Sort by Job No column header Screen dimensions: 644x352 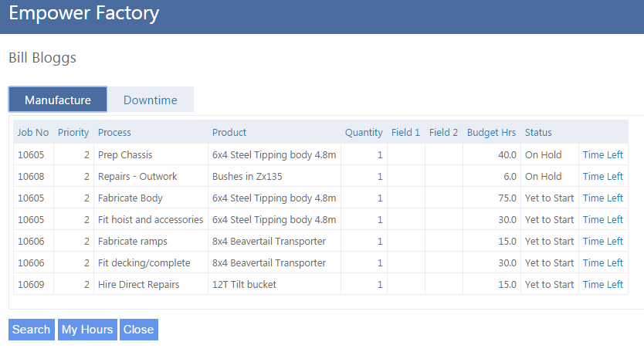point(33,132)
